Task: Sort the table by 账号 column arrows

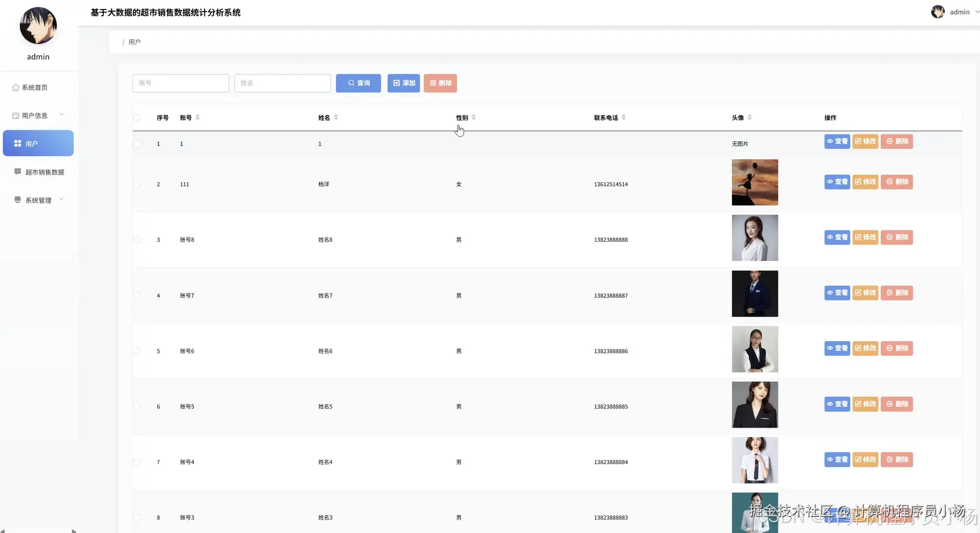Action: tap(198, 117)
